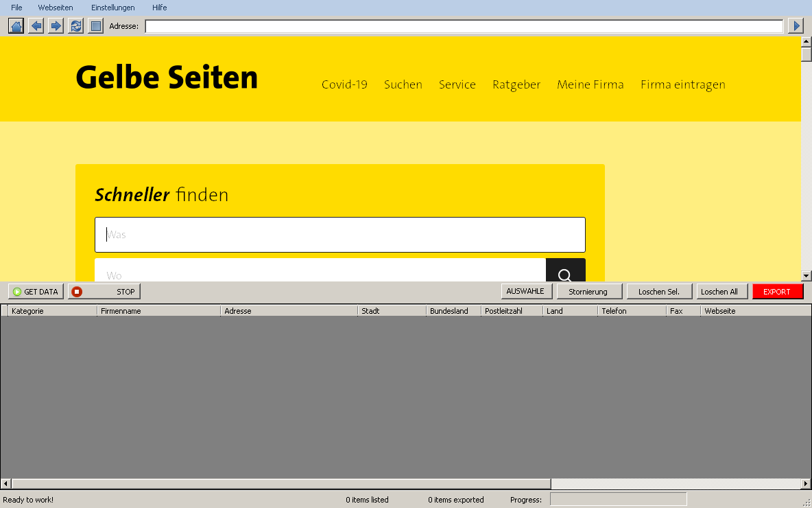Click the Postleitzahl column header
The width and height of the screenshot is (812, 508).
tap(512, 311)
